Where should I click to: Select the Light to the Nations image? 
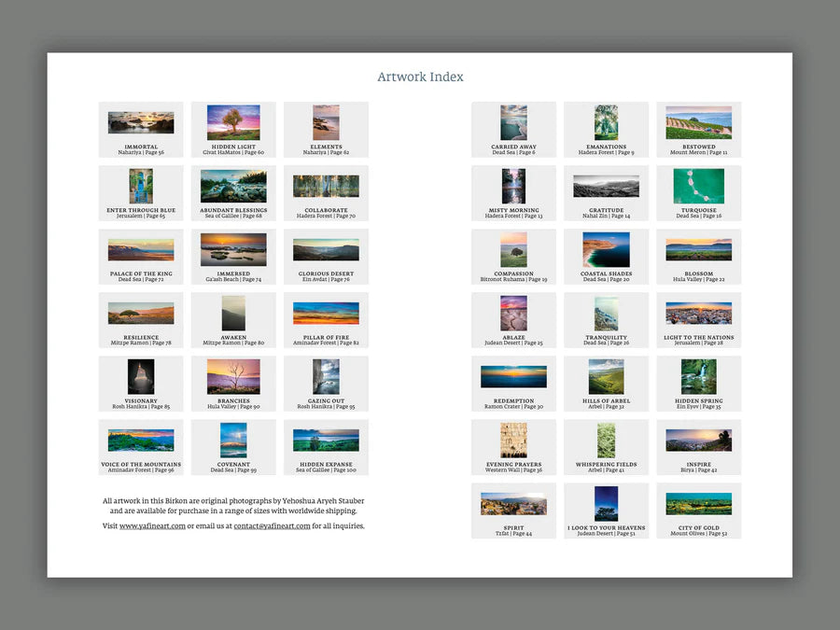click(698, 313)
